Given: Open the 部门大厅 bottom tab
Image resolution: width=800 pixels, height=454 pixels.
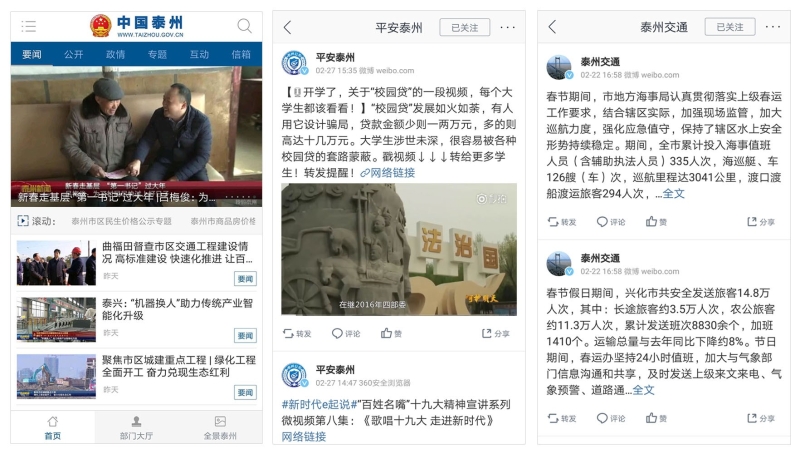Looking at the screenshot, I should 136,427.
